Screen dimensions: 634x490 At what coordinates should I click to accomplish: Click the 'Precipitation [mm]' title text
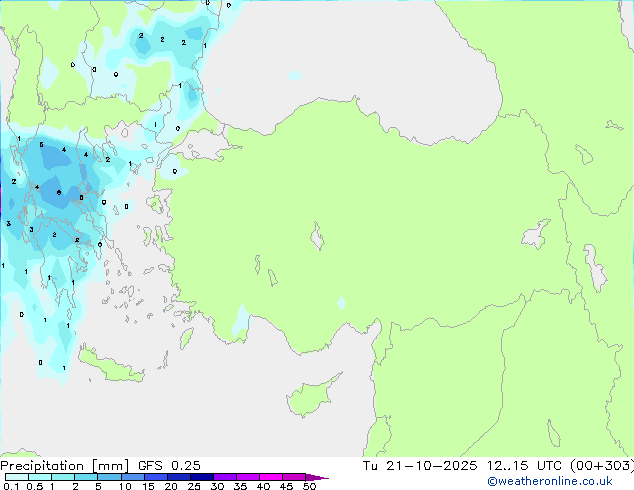pyautogui.click(x=65, y=466)
